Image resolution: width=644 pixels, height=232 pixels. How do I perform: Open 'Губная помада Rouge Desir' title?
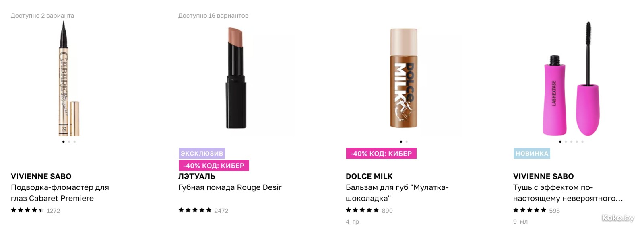click(230, 187)
